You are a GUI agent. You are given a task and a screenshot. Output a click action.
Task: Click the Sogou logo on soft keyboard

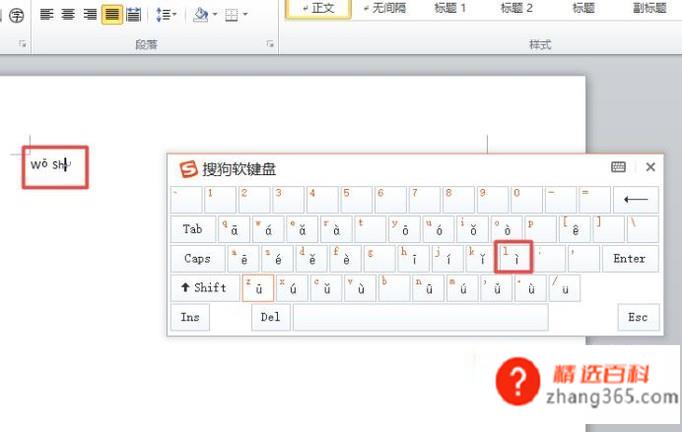pyautogui.click(x=189, y=169)
